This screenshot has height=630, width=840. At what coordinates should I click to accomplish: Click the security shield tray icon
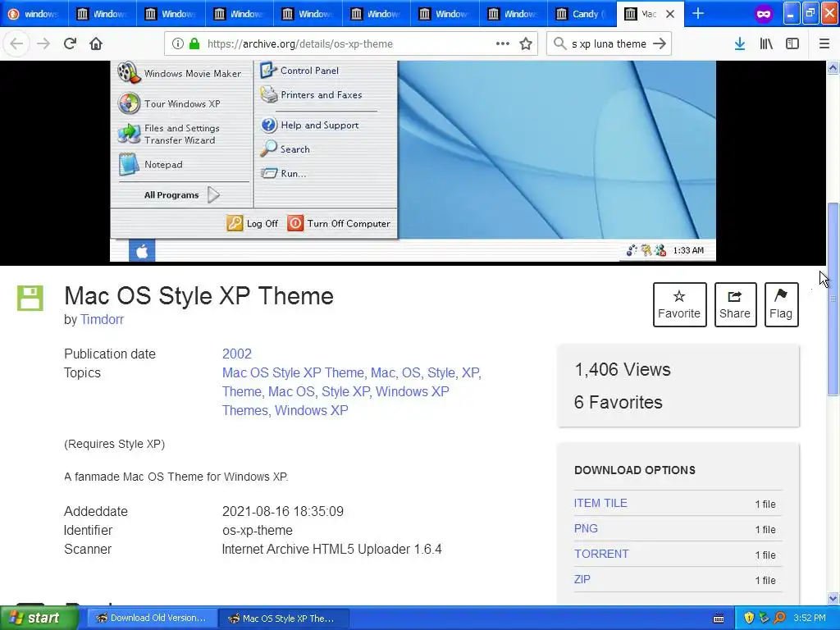point(749,618)
